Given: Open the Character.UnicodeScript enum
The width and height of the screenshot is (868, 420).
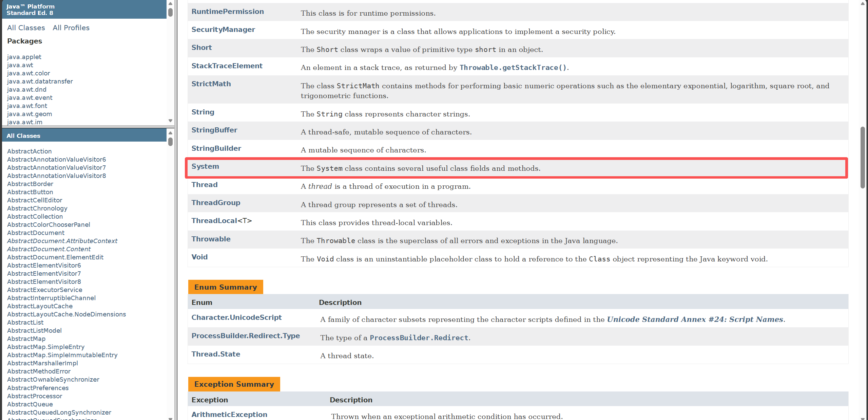Looking at the screenshot, I should [236, 317].
